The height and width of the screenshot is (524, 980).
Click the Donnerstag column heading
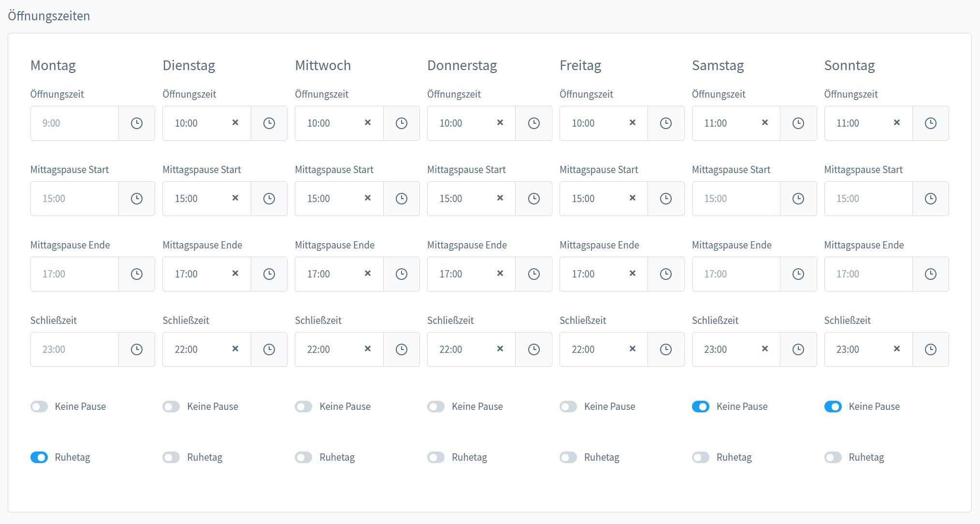[x=462, y=65]
